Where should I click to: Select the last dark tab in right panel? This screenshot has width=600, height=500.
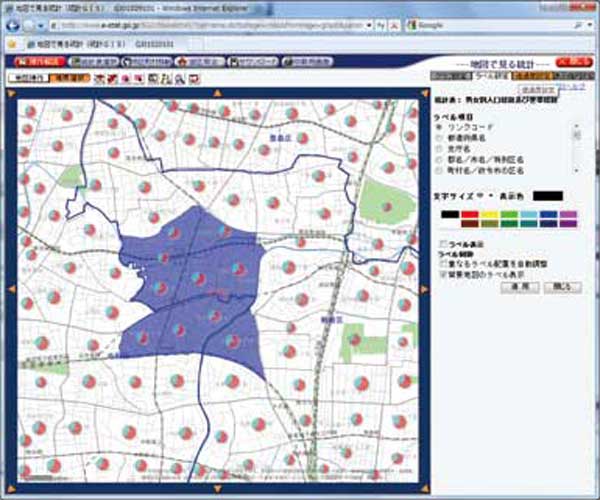coord(574,76)
